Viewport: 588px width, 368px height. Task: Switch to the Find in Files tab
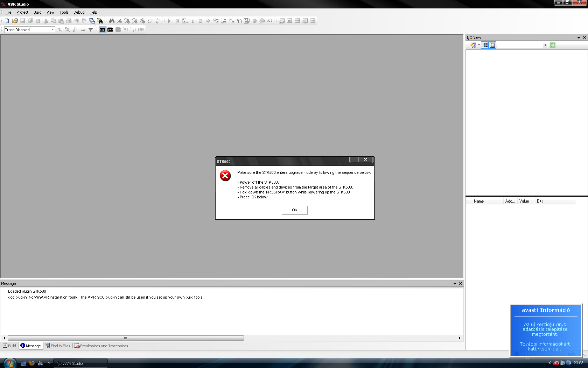pos(57,346)
